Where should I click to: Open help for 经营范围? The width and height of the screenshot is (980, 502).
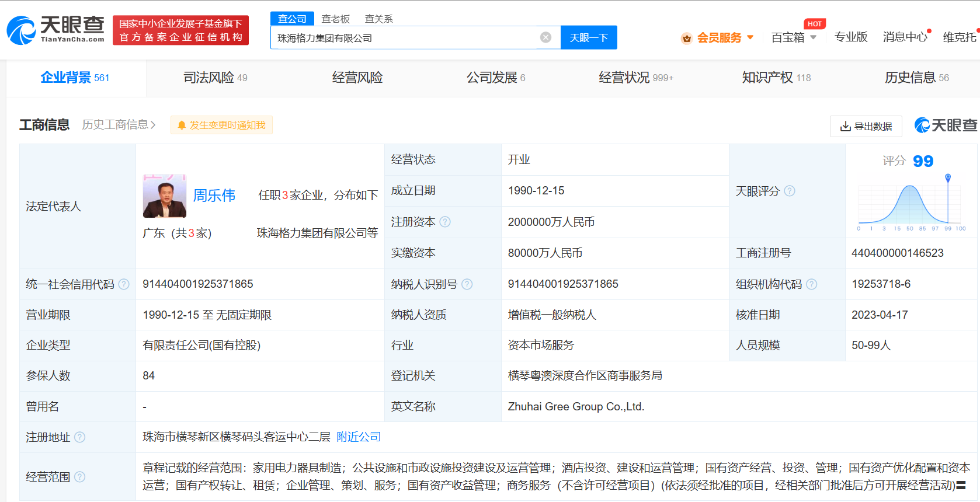coord(80,477)
